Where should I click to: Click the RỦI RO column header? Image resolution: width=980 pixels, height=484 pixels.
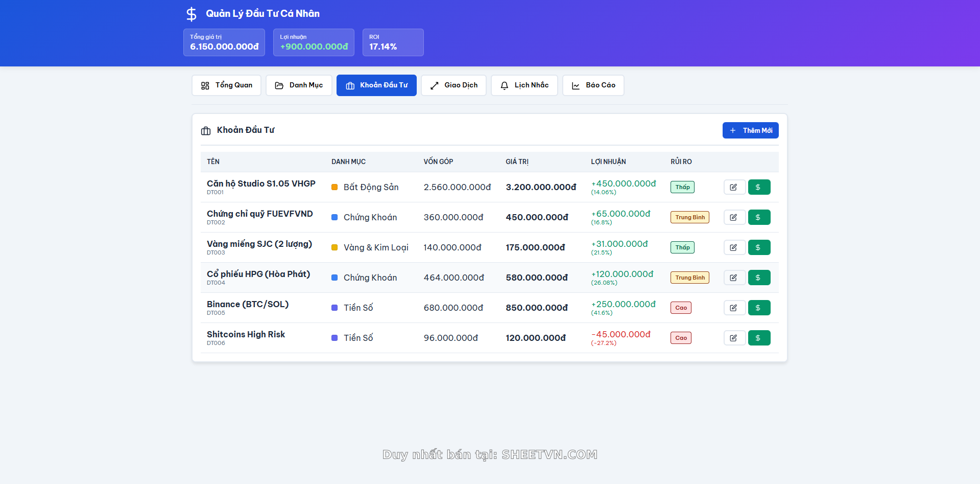[x=681, y=162]
